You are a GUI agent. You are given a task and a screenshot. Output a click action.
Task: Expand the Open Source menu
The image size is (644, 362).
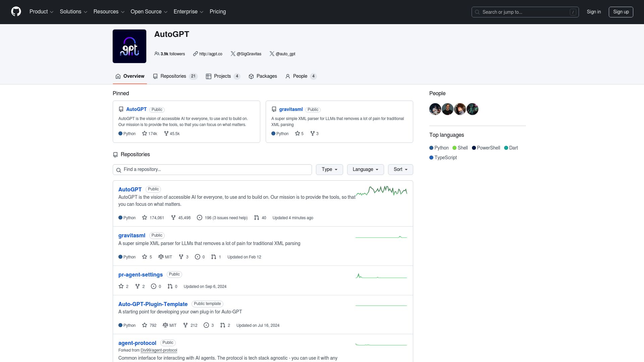pyautogui.click(x=149, y=12)
